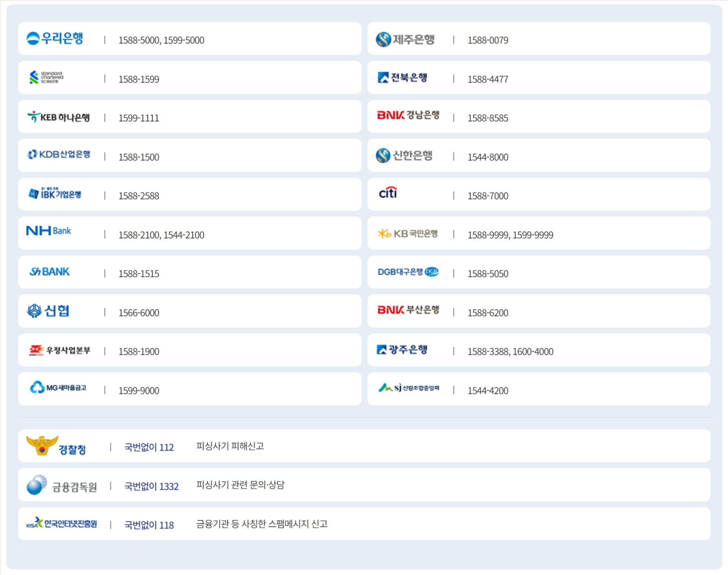Click the DGB대구은행 logo
The image size is (728, 575).
[x=408, y=272]
